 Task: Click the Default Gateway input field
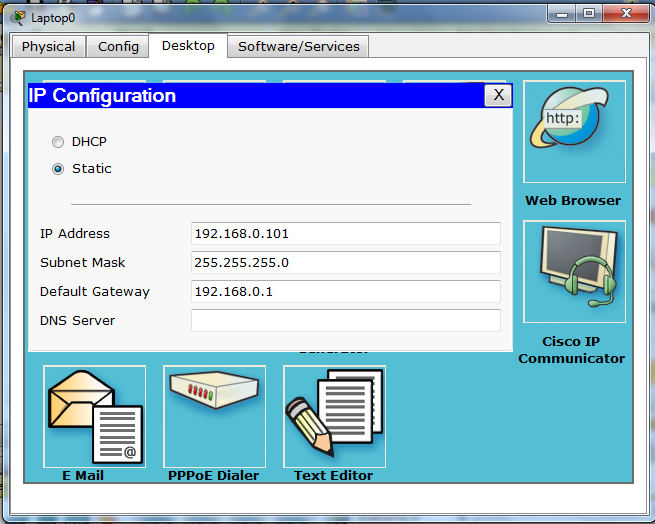point(345,292)
